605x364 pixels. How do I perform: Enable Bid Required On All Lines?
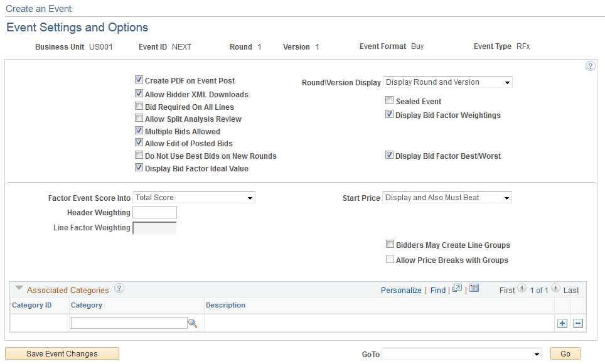coord(139,106)
